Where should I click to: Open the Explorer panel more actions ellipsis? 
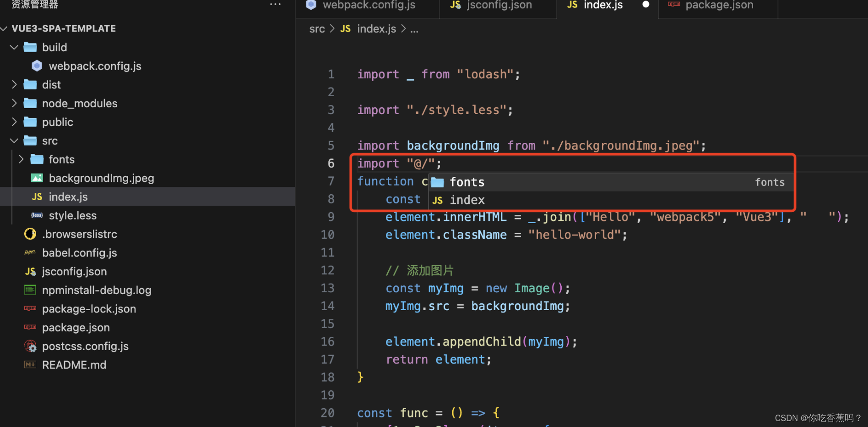click(x=275, y=4)
